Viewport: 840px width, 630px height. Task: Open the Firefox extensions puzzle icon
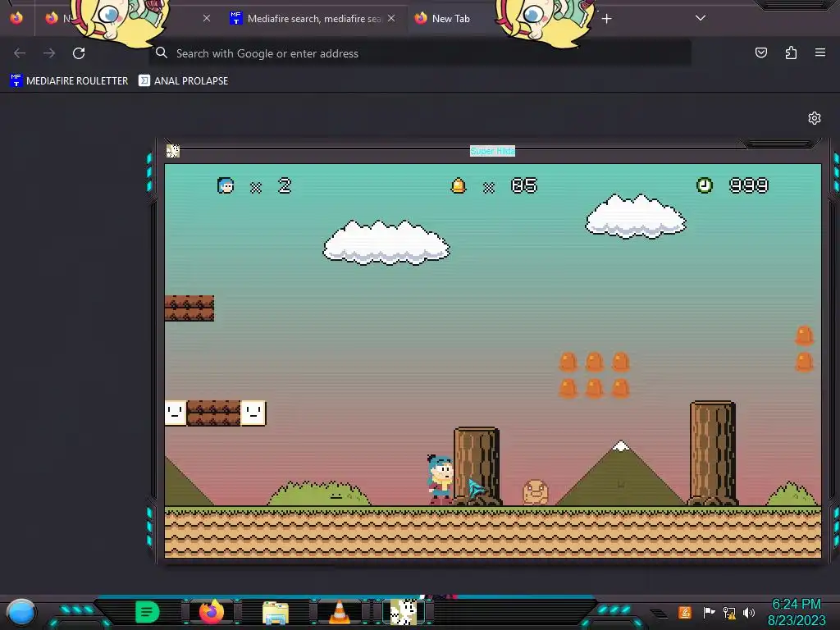[x=791, y=52]
